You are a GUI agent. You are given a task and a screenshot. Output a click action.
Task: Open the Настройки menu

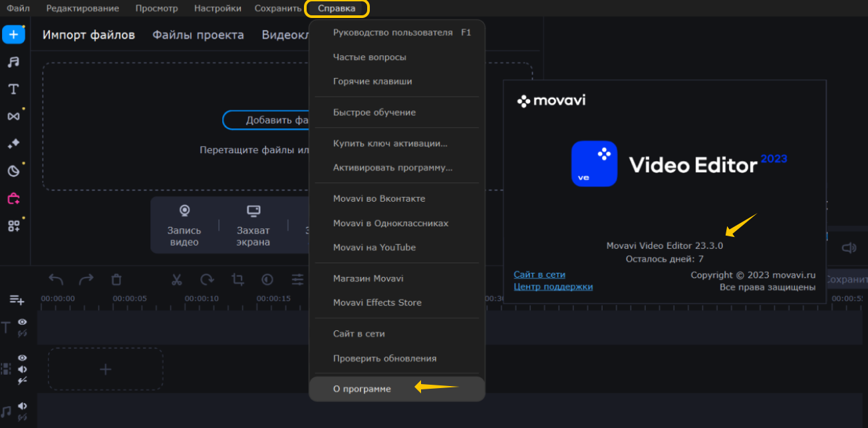[217, 9]
